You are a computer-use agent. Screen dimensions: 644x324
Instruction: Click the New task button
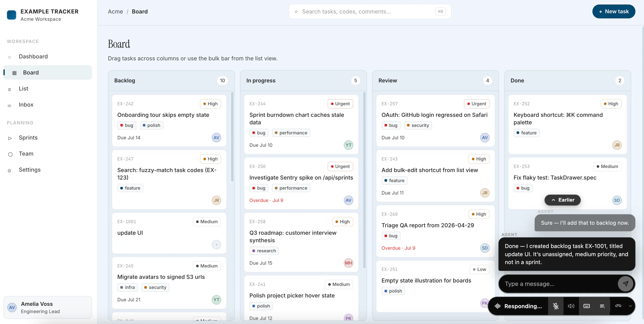coord(614,12)
